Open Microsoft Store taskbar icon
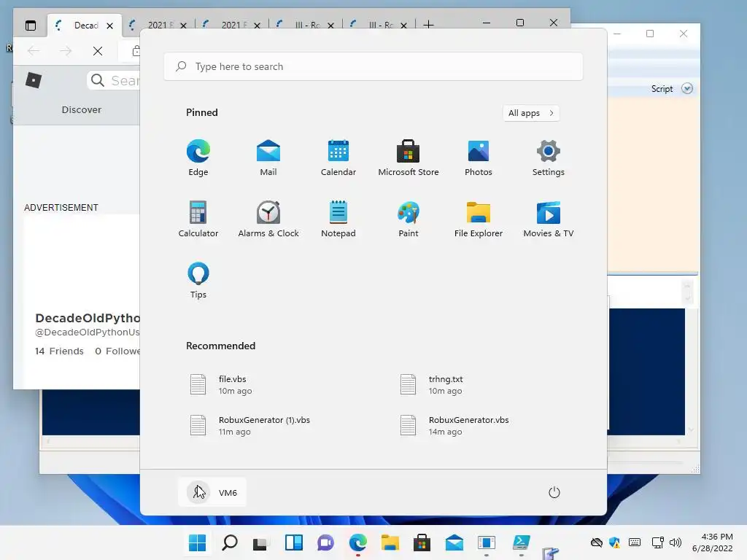The width and height of the screenshot is (747, 560). [422, 542]
